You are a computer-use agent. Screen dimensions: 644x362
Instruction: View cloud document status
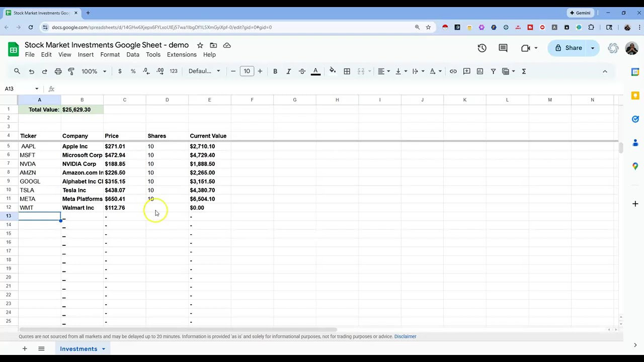coord(227,45)
